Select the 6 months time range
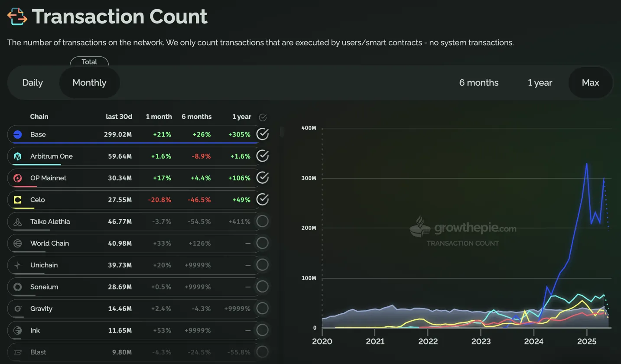The image size is (621, 364). (x=479, y=82)
